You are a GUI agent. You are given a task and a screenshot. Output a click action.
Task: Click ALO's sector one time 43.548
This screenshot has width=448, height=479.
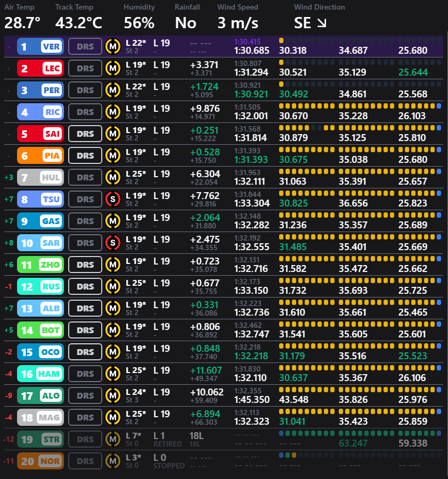point(294,400)
